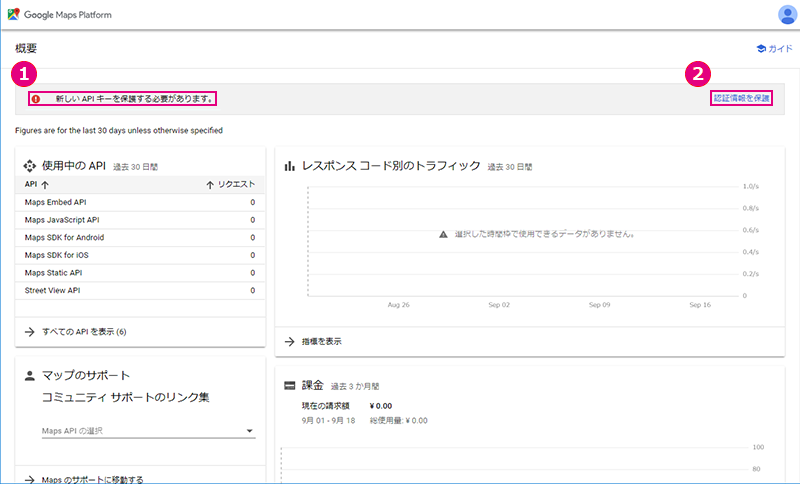The width and height of the screenshot is (800, 484).
Task: Click the Maps API の選択 dropdown arrow
Action: click(249, 431)
